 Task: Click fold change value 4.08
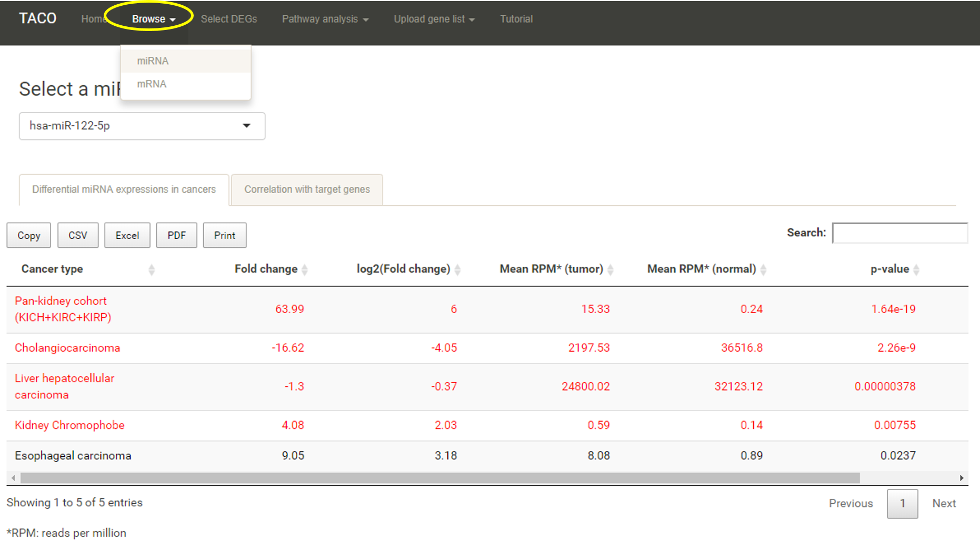tap(293, 425)
